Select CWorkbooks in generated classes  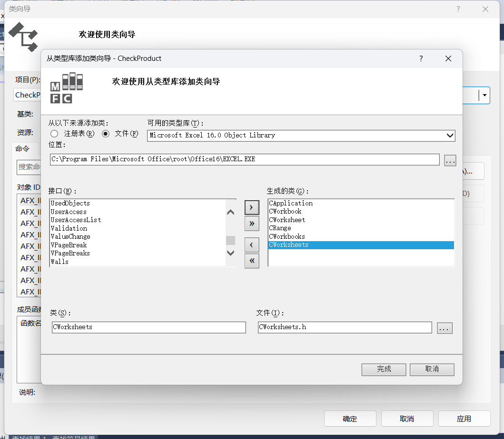361,237
